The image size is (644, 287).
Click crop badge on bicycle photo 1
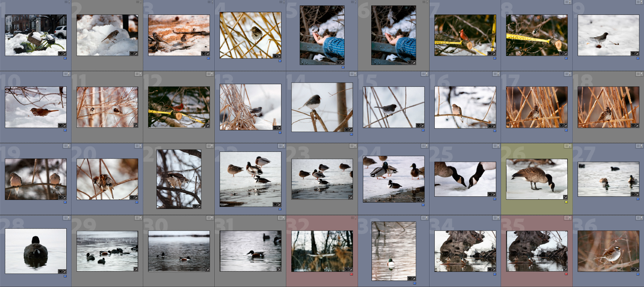click(x=60, y=54)
